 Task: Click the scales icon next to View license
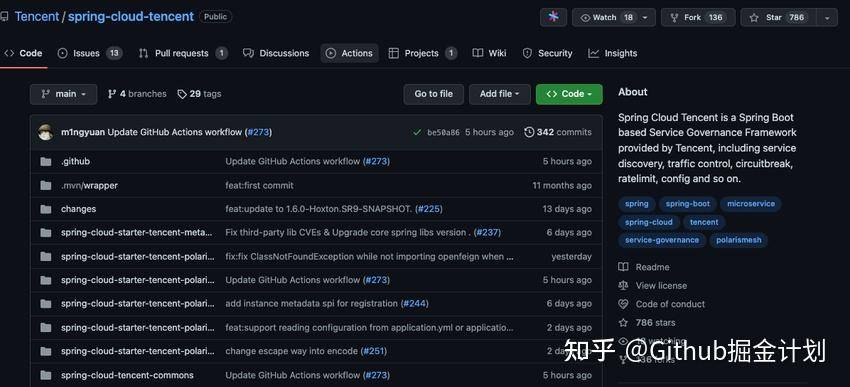[623, 286]
